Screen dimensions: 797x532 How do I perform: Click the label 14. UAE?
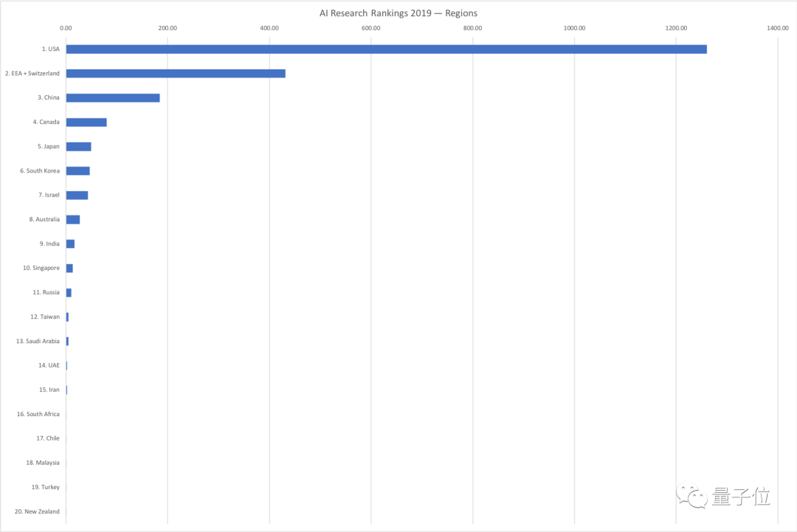coord(49,365)
